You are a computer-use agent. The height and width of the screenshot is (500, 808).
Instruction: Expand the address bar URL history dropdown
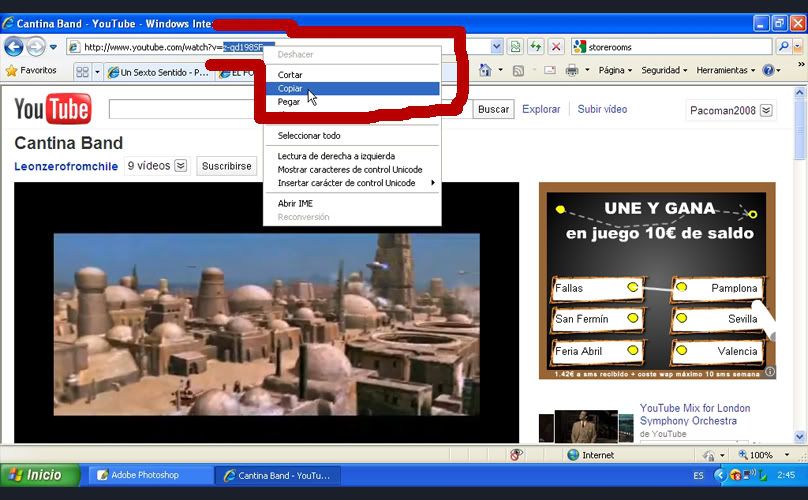tap(496, 47)
